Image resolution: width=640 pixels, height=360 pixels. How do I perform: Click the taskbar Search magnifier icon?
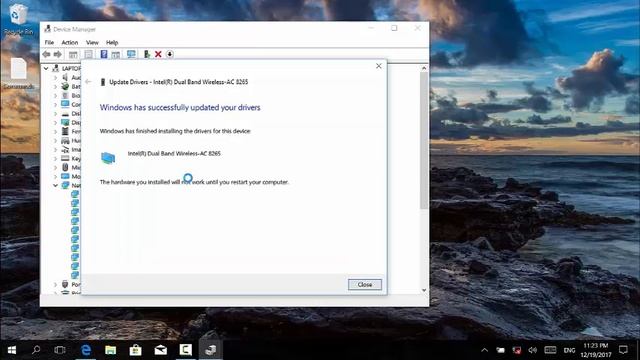36,350
